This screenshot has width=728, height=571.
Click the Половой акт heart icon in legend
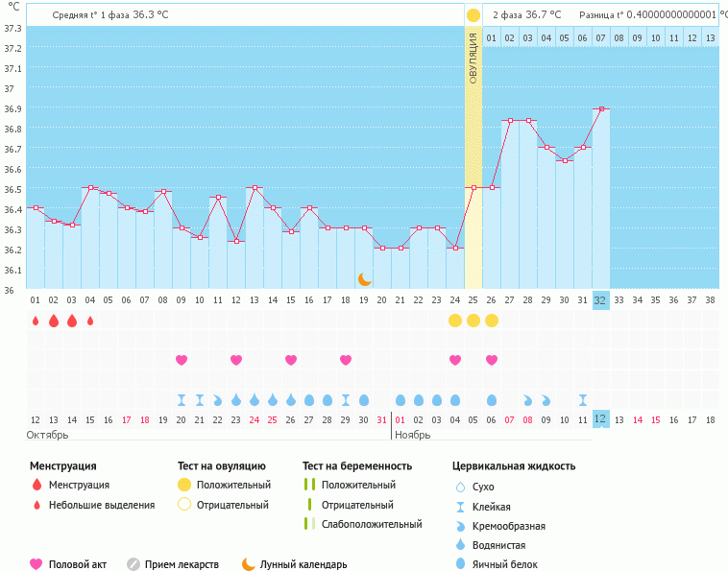coord(36,564)
